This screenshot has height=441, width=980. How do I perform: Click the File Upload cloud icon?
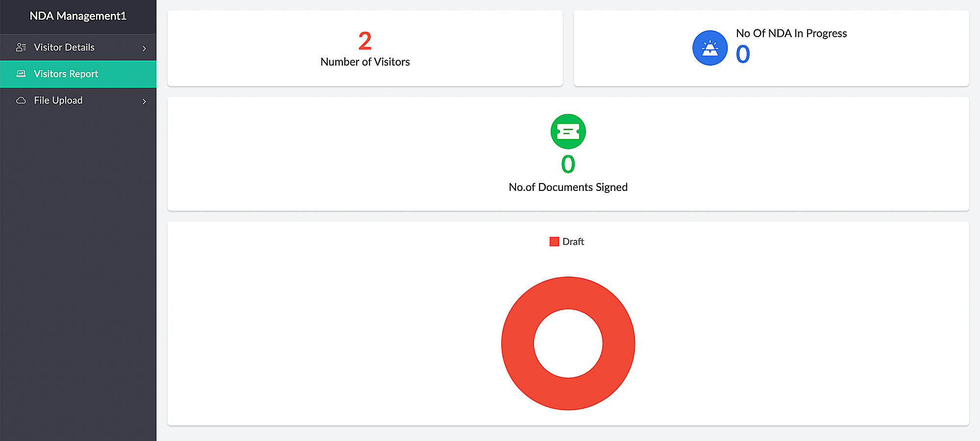pos(21,100)
